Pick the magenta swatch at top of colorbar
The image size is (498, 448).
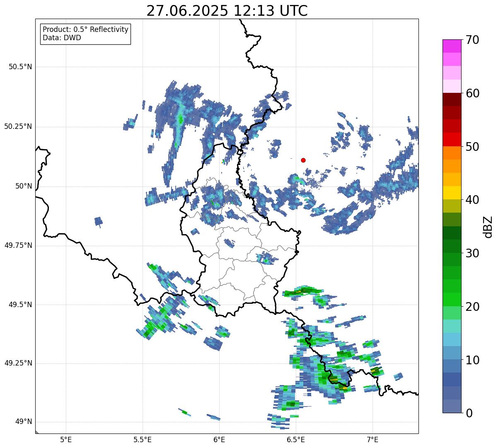(x=452, y=46)
